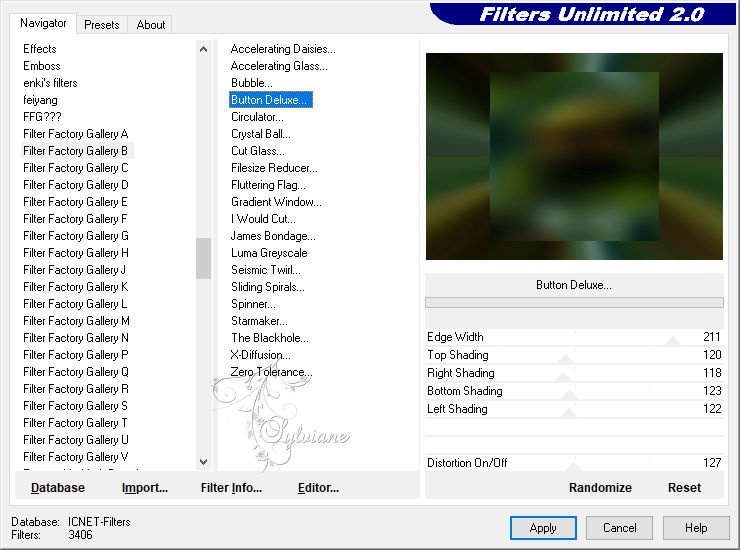Choose the Accelerating Daisies filter

283,49
